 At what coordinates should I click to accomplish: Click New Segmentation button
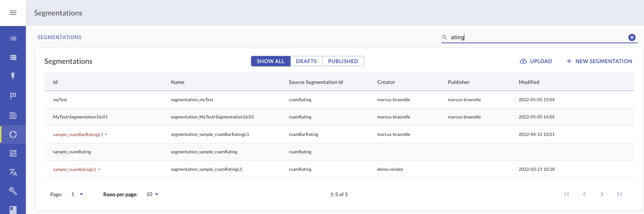[599, 61]
